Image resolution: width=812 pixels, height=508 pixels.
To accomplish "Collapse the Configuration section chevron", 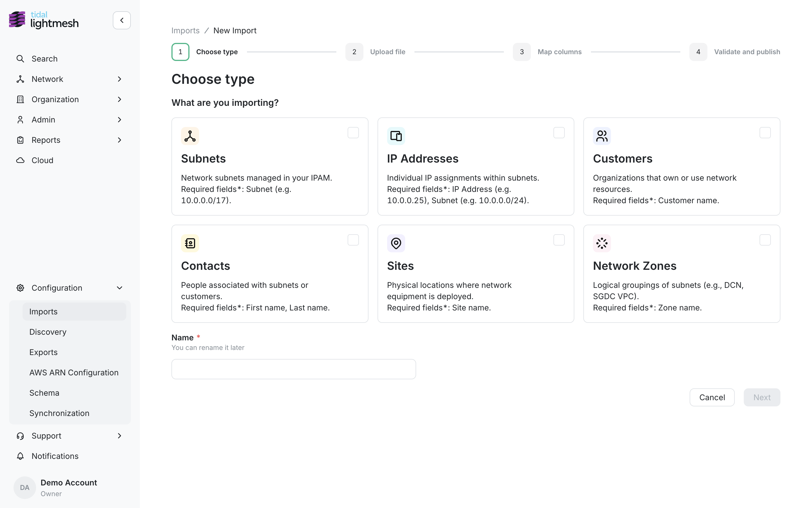I will tap(120, 288).
